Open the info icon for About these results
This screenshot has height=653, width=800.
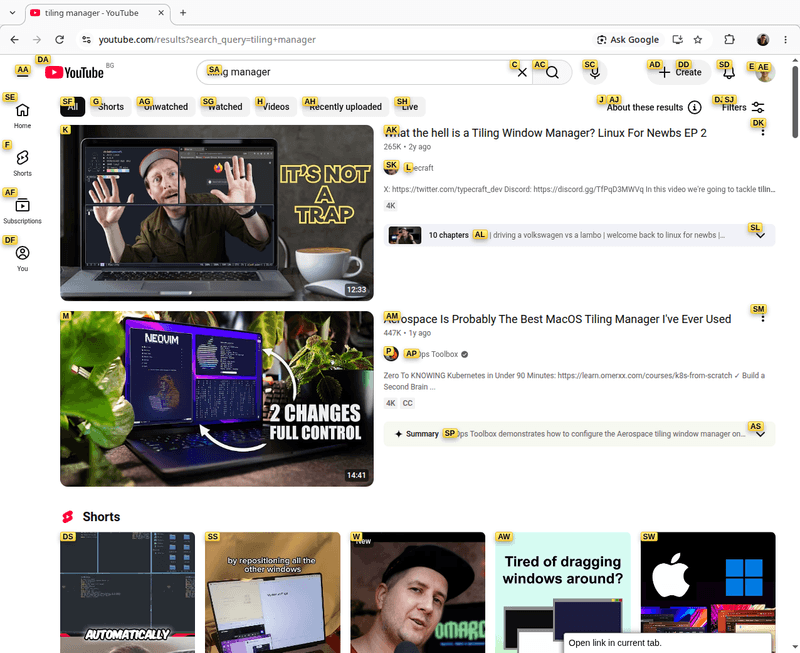point(694,107)
